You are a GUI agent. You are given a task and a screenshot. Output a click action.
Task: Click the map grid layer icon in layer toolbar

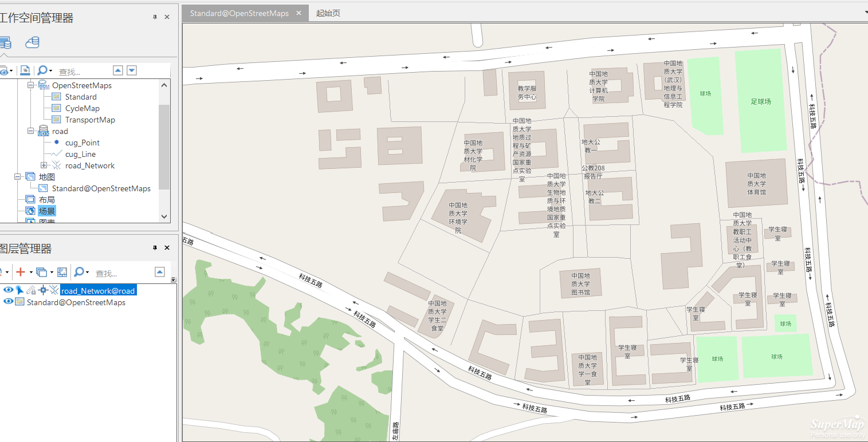62,272
